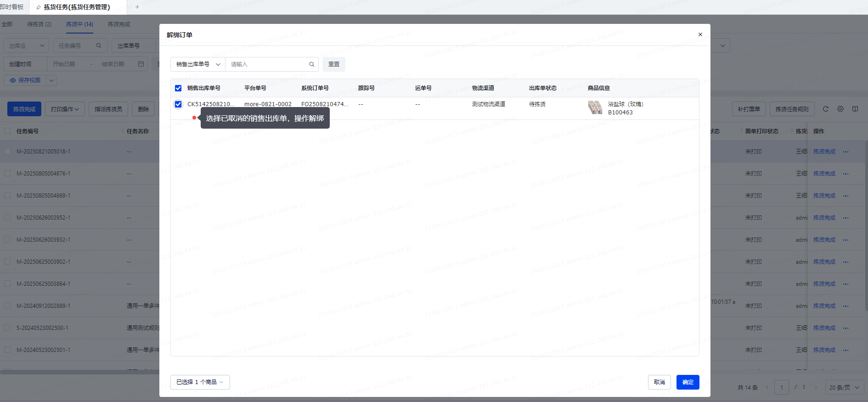Viewport: 868px width, 402px height.
Task: Open more actions for row S-20240523002500-1
Action: (846, 328)
